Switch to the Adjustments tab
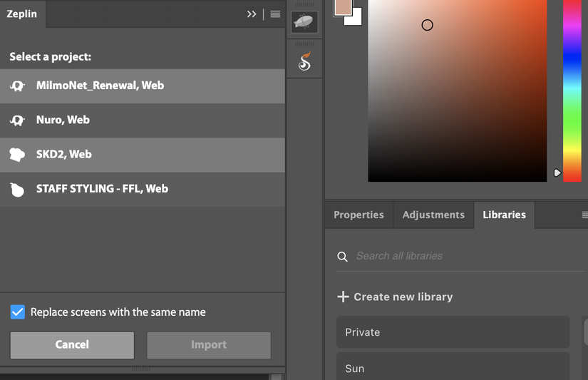This screenshot has width=588, height=380. (x=433, y=215)
